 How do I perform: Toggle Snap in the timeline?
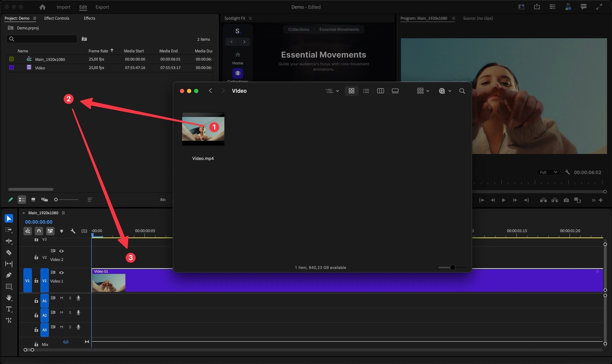[x=39, y=231]
